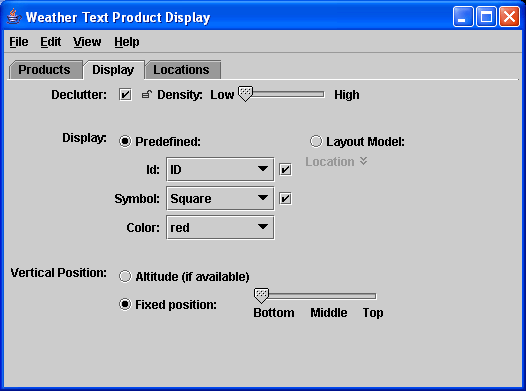Viewport: 526px width, 391px height.
Task: Select the Display tab
Action: (x=113, y=70)
